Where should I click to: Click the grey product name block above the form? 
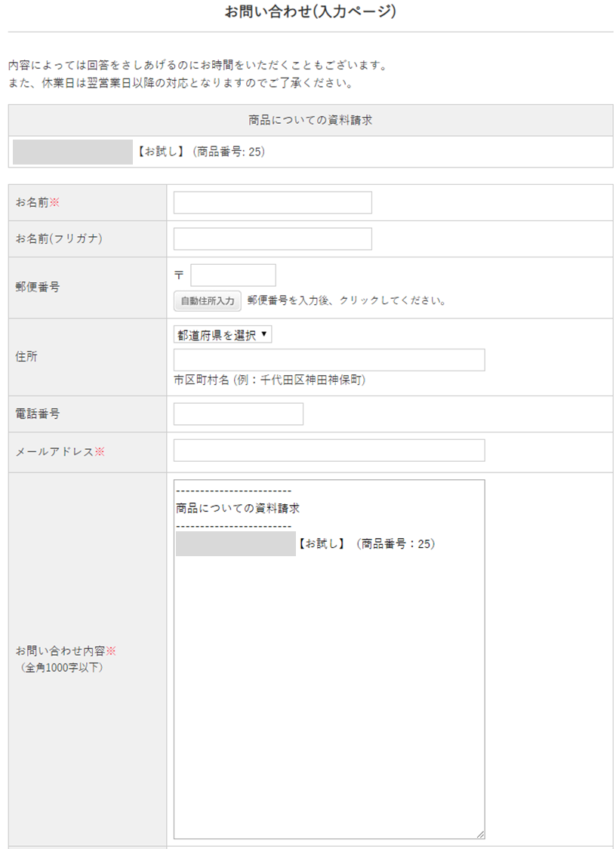72,152
